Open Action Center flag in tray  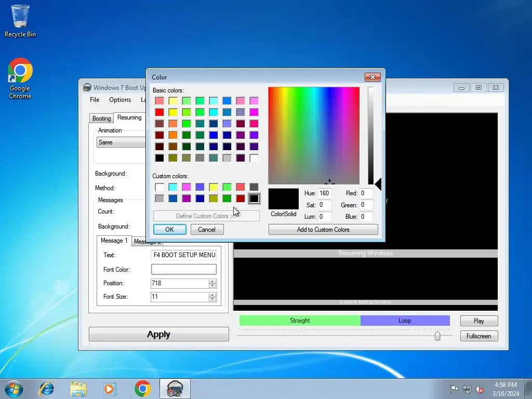pos(454,389)
